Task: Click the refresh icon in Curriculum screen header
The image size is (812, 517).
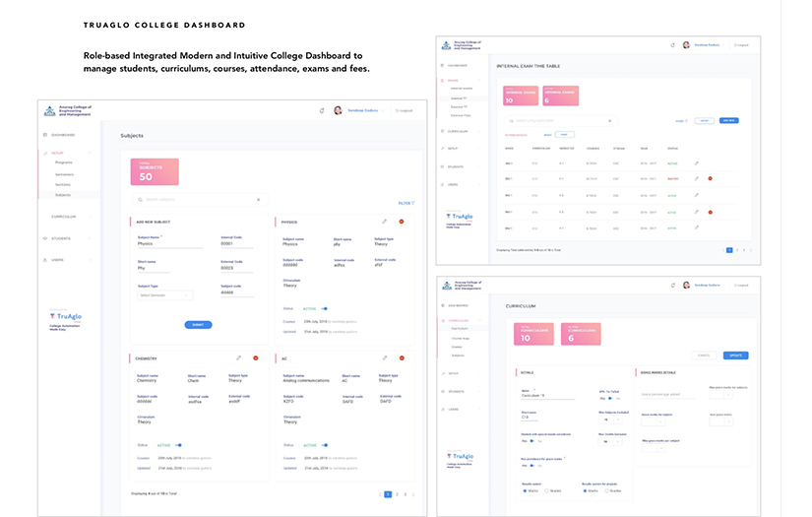Action: click(672, 285)
